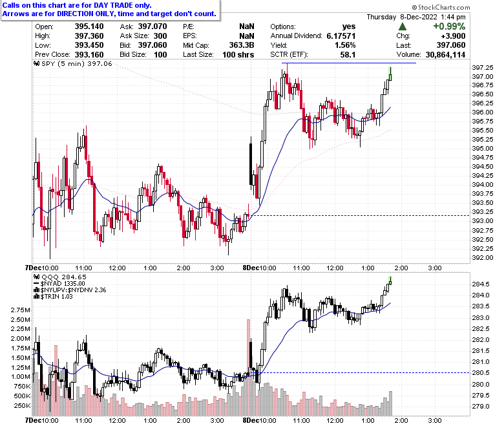
Task: Click the Yield value 1.56%
Action: point(345,45)
